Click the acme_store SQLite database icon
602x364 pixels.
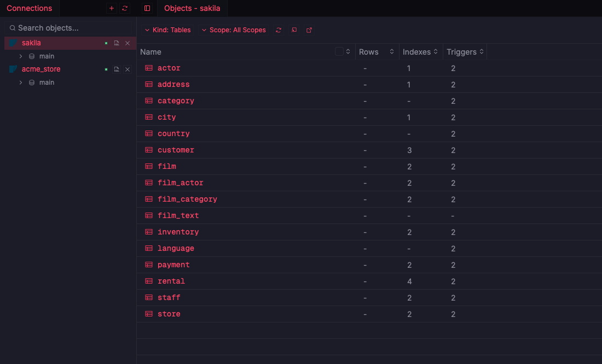click(13, 69)
